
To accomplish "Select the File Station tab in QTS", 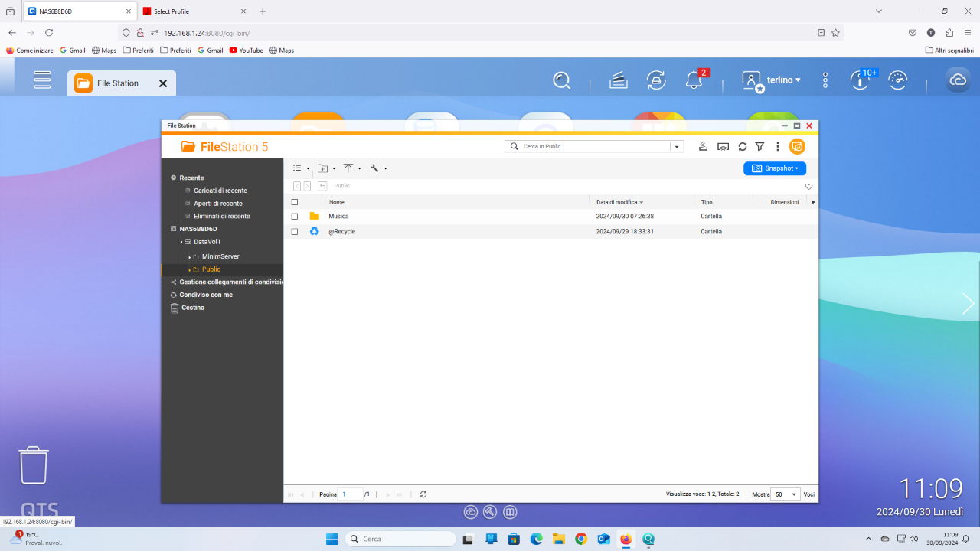I will [122, 83].
